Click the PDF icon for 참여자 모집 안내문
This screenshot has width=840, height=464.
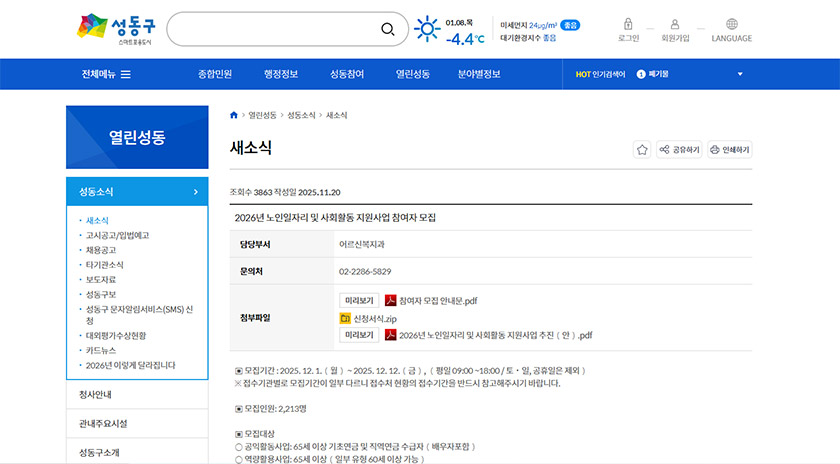[391, 301]
